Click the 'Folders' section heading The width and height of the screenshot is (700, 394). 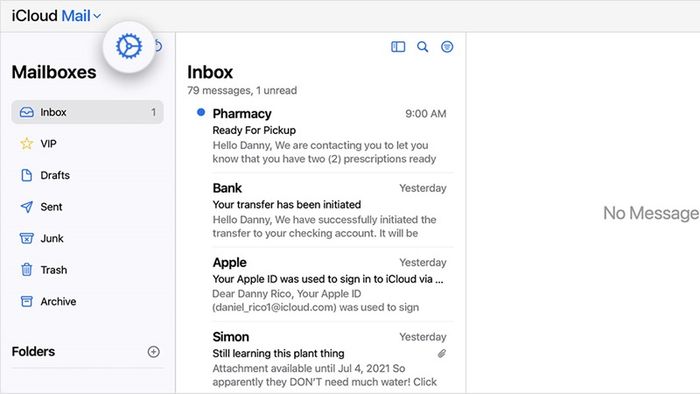tap(33, 352)
